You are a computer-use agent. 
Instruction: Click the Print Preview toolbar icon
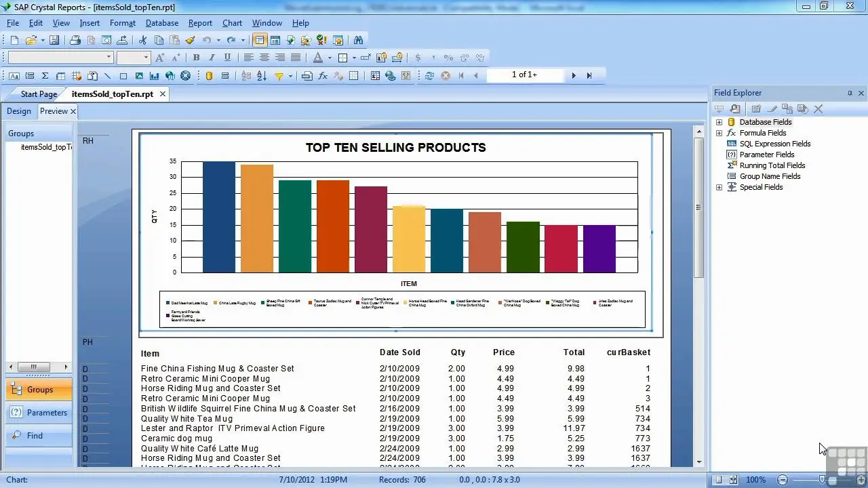[x=91, y=41]
